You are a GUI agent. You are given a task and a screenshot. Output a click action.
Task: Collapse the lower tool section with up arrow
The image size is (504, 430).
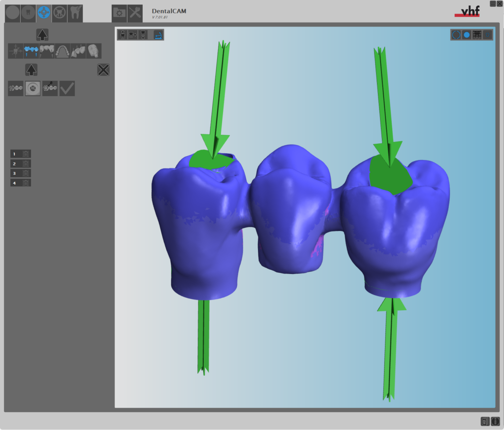point(31,70)
